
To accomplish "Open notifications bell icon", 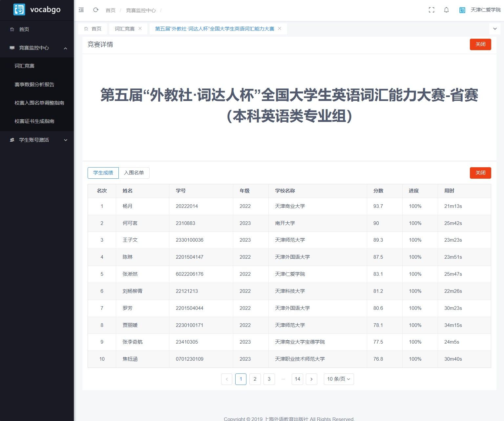I will pyautogui.click(x=446, y=10).
